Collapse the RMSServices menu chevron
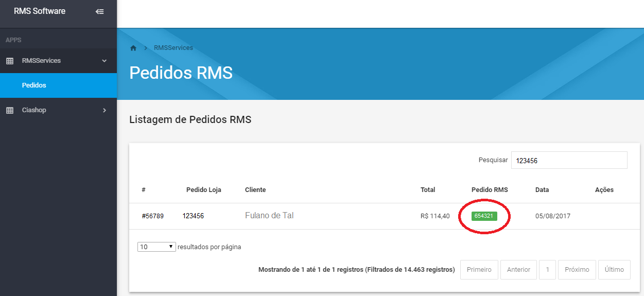644x296 pixels. (x=105, y=61)
